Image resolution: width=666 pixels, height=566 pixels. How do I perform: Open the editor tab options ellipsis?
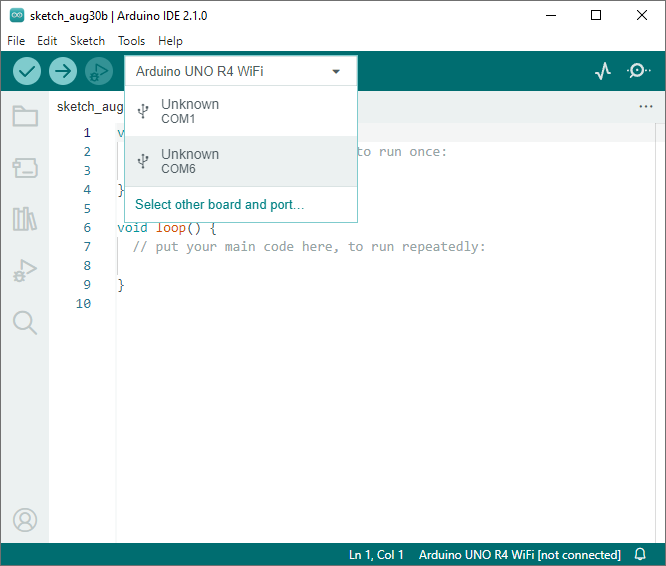646,106
